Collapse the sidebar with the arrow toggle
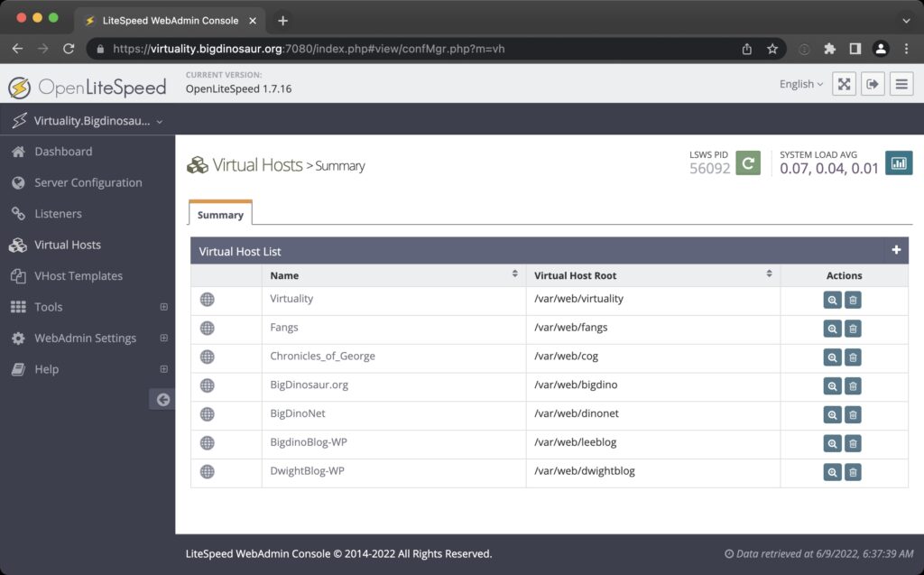This screenshot has height=575, width=924. coord(162,399)
